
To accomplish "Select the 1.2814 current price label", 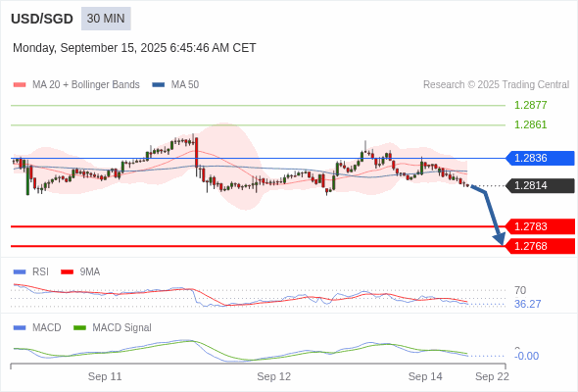I will (x=540, y=185).
